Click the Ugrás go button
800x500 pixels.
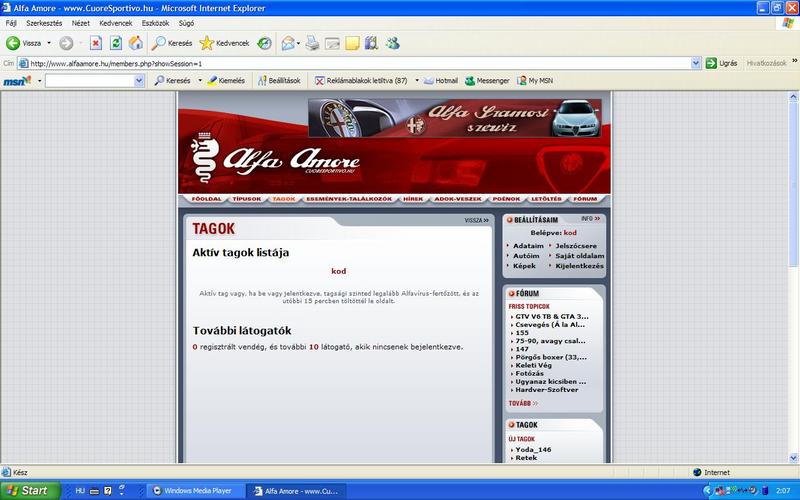[x=721, y=63]
